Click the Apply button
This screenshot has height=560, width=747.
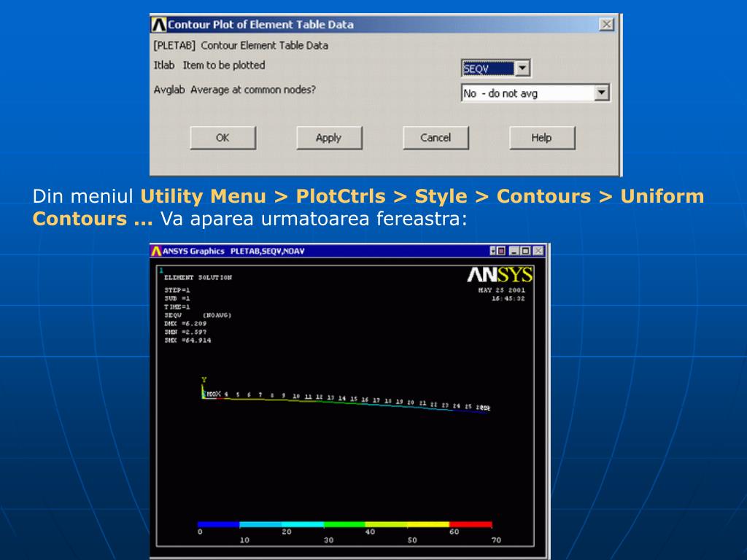pyautogui.click(x=329, y=138)
